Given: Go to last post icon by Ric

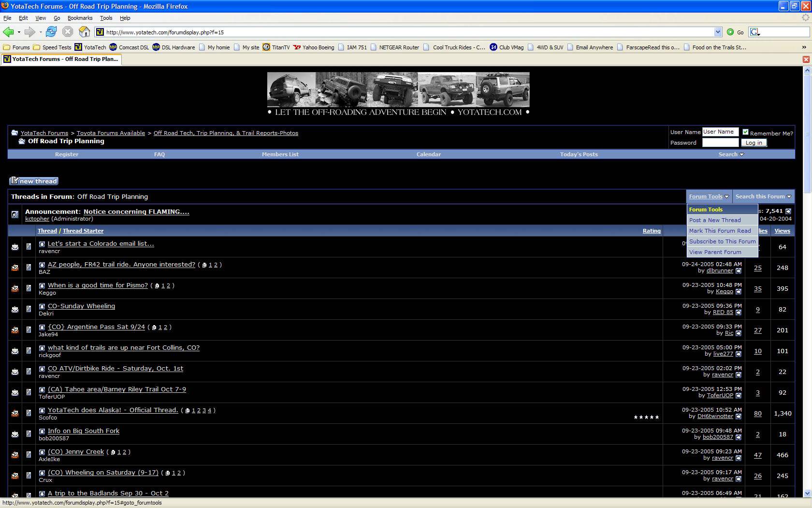Looking at the screenshot, I should tap(739, 333).
